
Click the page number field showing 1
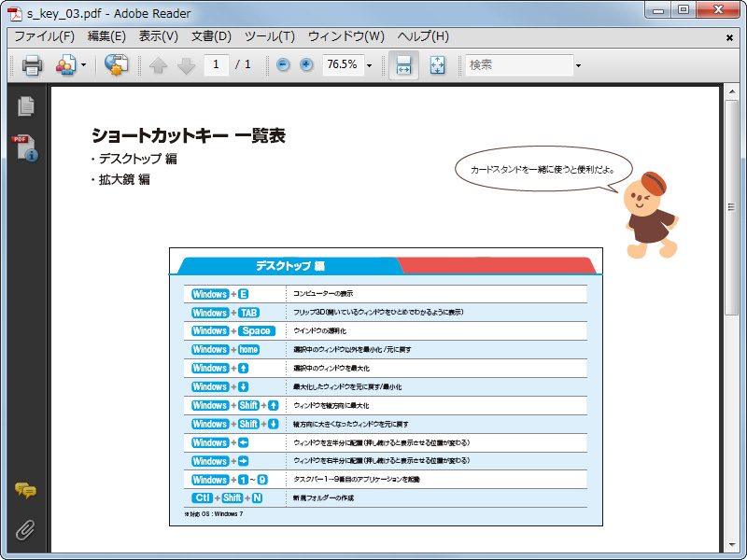pos(216,64)
